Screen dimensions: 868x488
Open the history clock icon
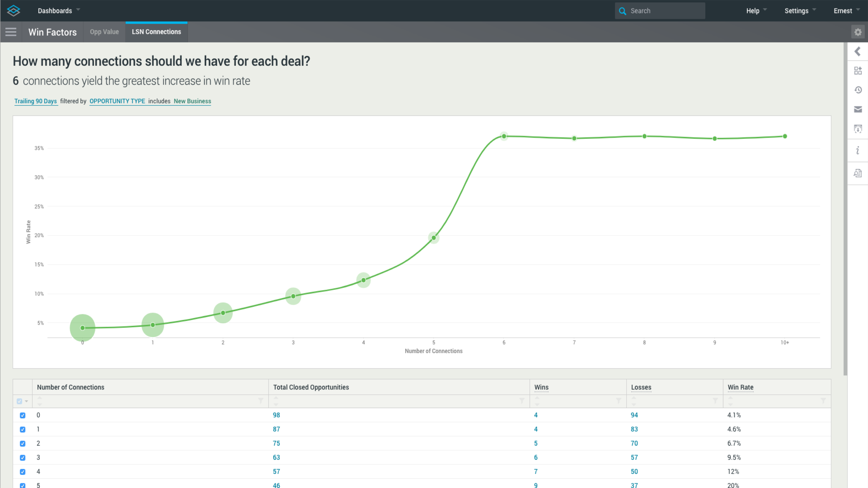click(x=858, y=90)
